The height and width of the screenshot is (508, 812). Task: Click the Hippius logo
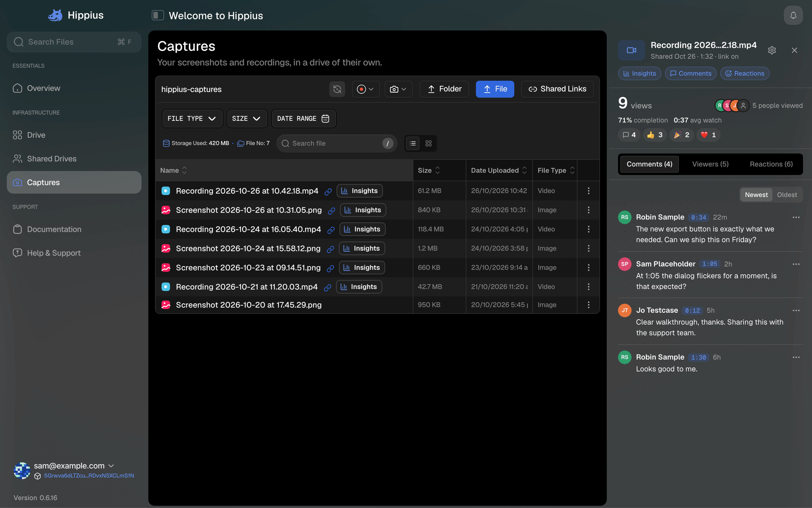55,15
